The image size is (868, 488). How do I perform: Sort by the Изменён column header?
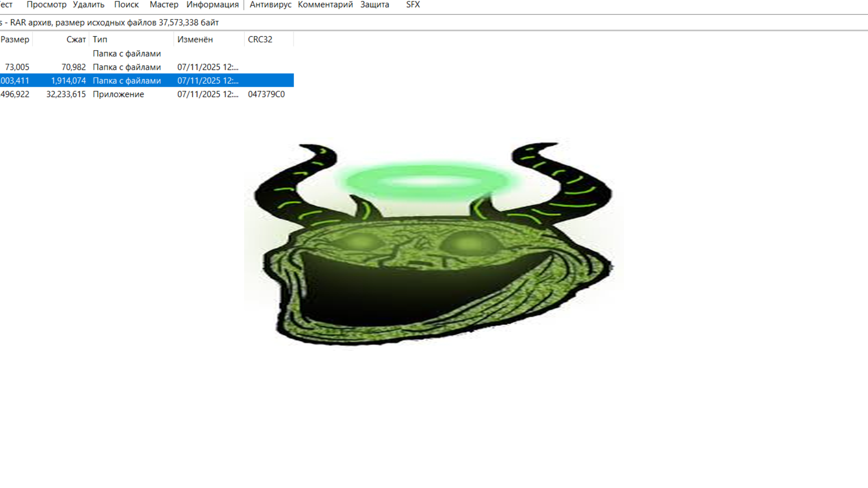(x=195, y=39)
